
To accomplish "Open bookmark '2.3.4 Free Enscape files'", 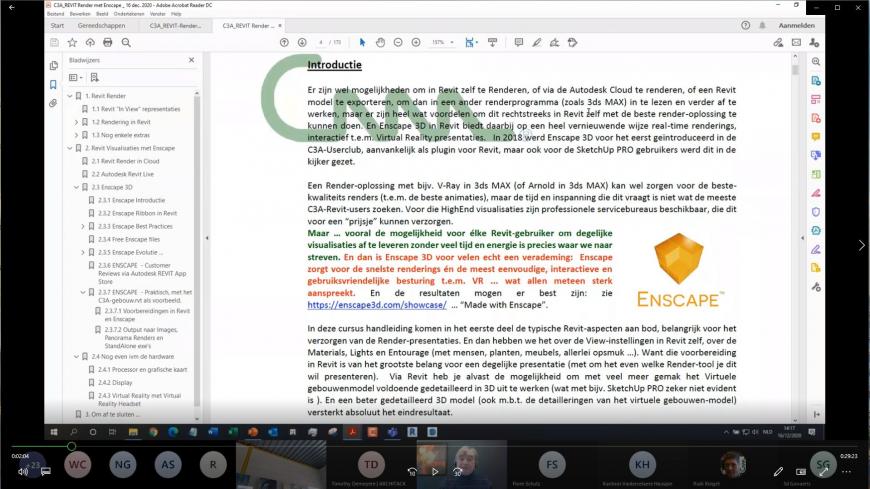I will point(129,239).
